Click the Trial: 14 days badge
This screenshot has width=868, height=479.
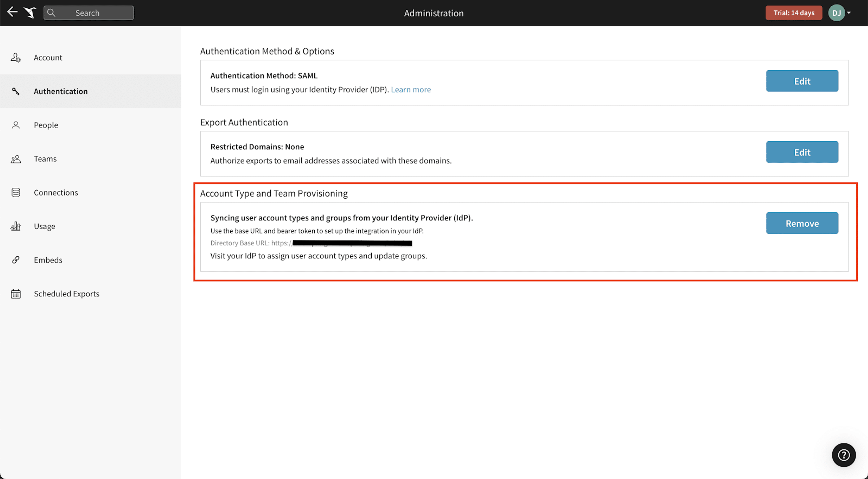click(794, 13)
